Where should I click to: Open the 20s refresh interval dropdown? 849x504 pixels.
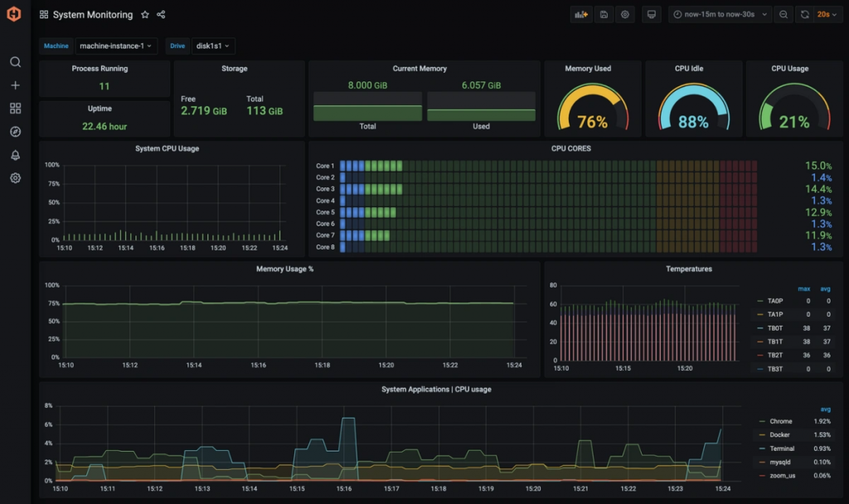pos(827,15)
